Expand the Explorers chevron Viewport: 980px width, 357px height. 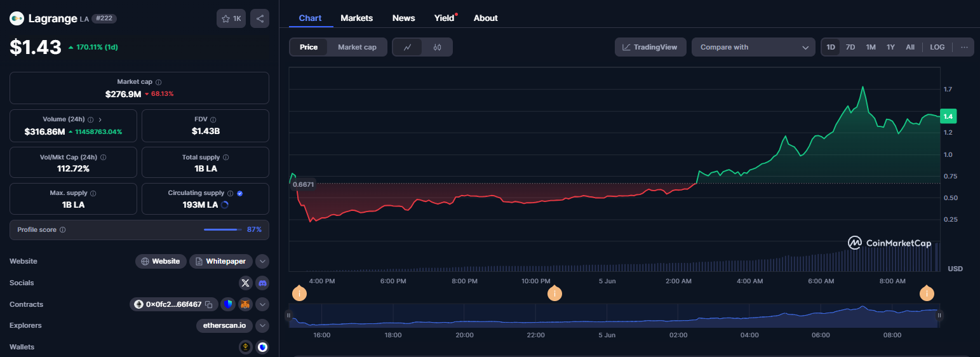pyautogui.click(x=262, y=325)
